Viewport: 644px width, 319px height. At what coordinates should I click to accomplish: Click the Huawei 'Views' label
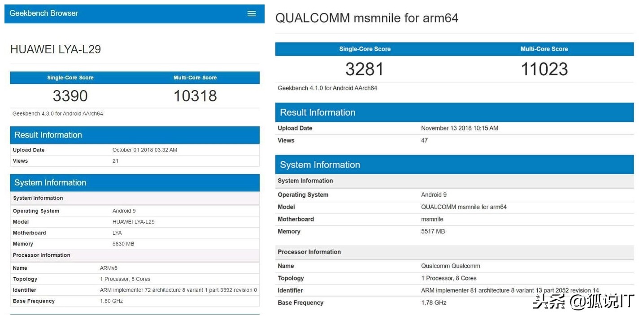coord(20,161)
